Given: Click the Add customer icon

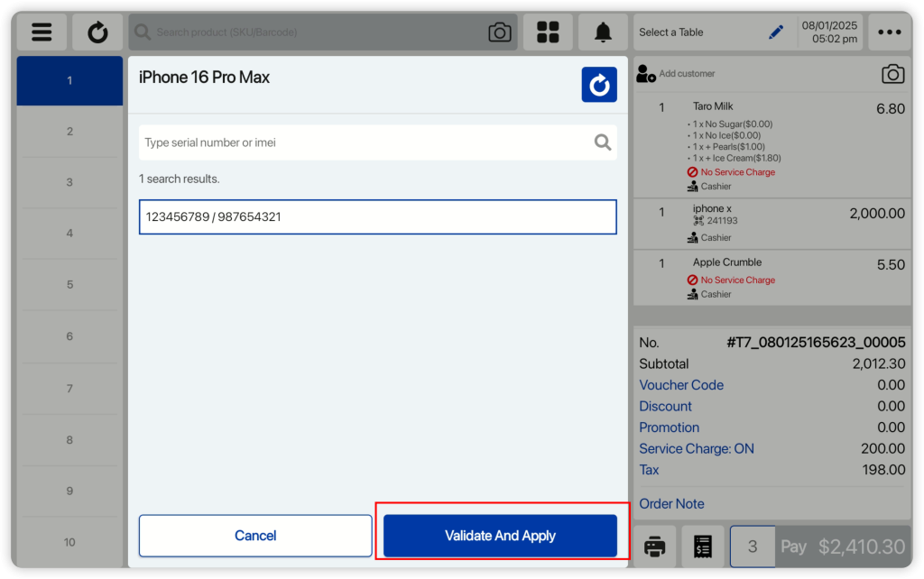Looking at the screenshot, I should point(646,74).
